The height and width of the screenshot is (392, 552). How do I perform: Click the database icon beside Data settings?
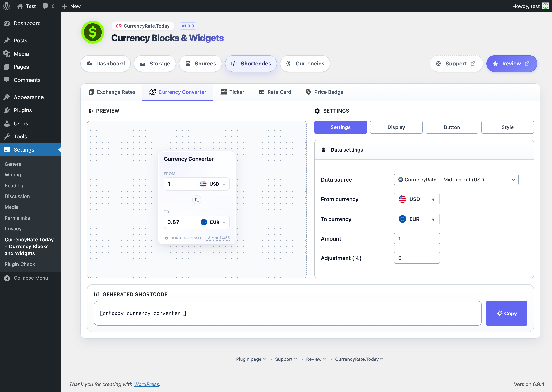[x=324, y=149]
